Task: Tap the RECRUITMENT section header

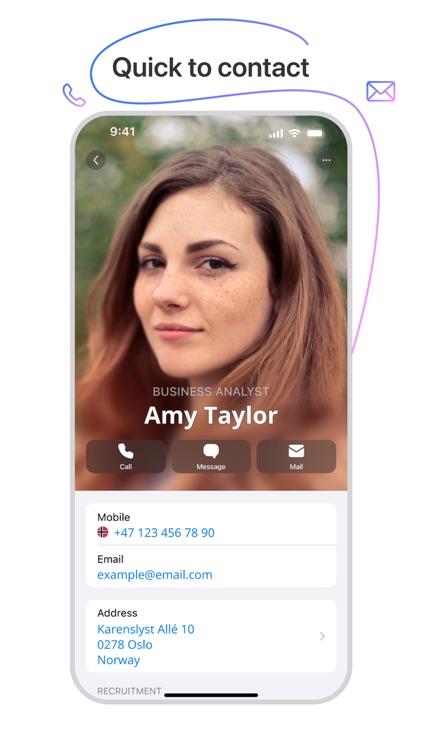Action: pos(129,691)
